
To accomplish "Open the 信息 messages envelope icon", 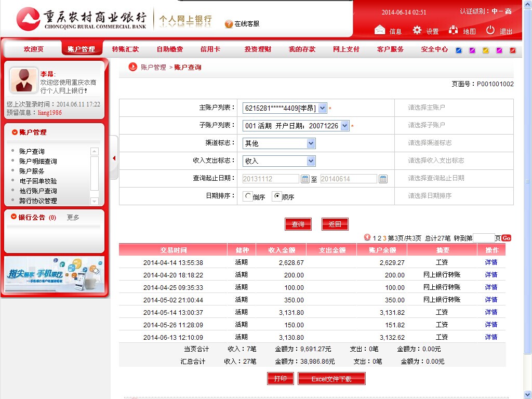I will pos(380,30).
